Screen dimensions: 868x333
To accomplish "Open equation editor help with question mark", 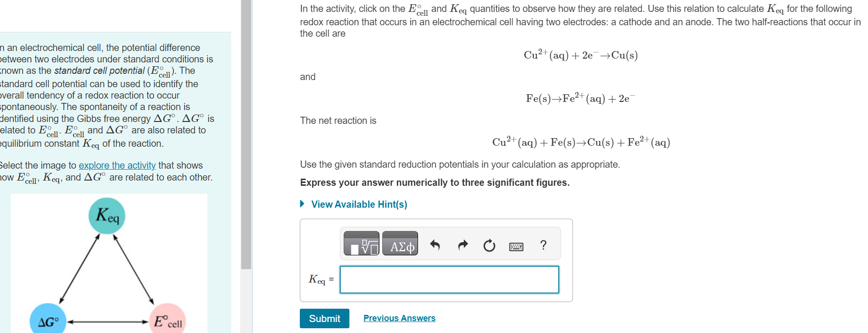I will tap(543, 244).
